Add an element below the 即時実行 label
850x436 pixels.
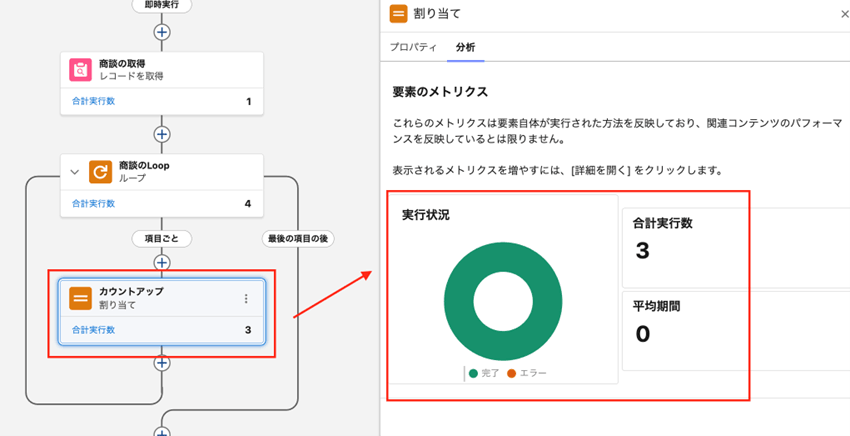pyautogui.click(x=162, y=31)
